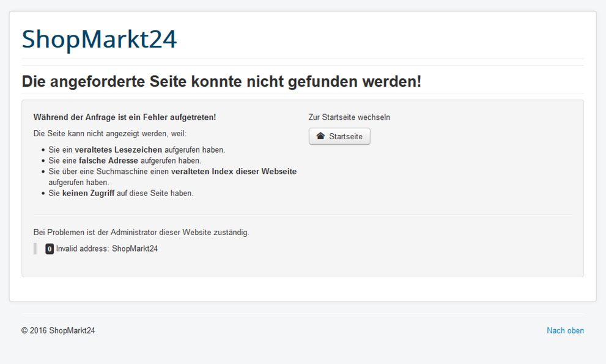This screenshot has height=364, width=606.
Task: Click the 'veralteten Index dieser Webseite' text
Action: [x=234, y=172]
